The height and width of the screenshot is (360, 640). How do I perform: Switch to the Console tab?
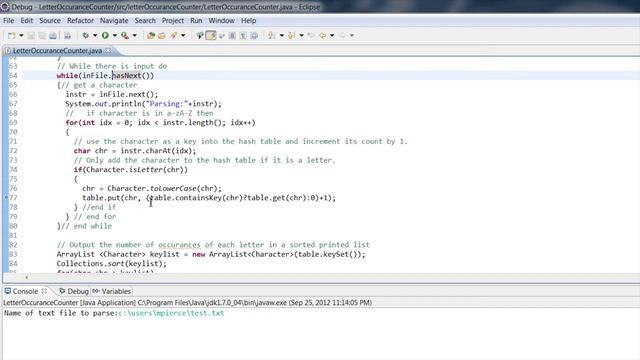pyautogui.click(x=25, y=291)
